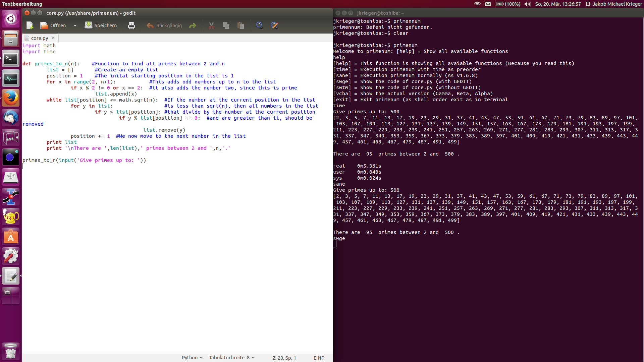Select the core.py document tab
Viewport: 644px width, 362px height.
tap(39, 38)
